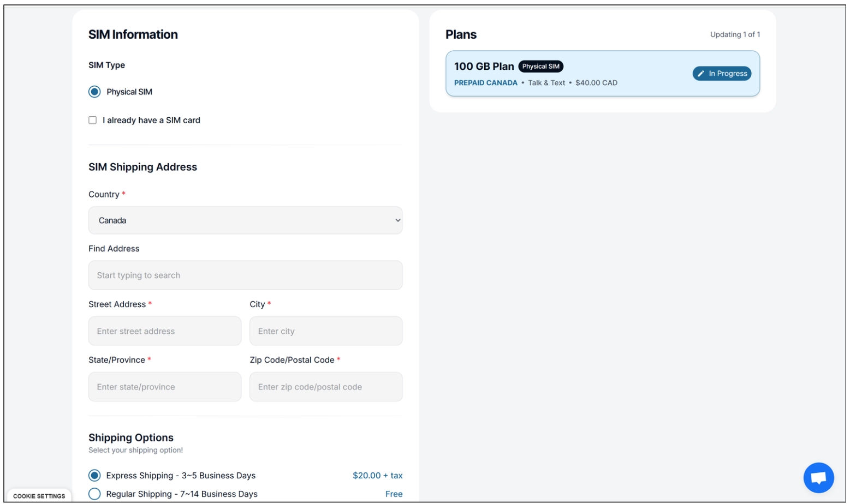Check 'I already have a SIM card'
This screenshot has height=504, width=850.
[93, 120]
